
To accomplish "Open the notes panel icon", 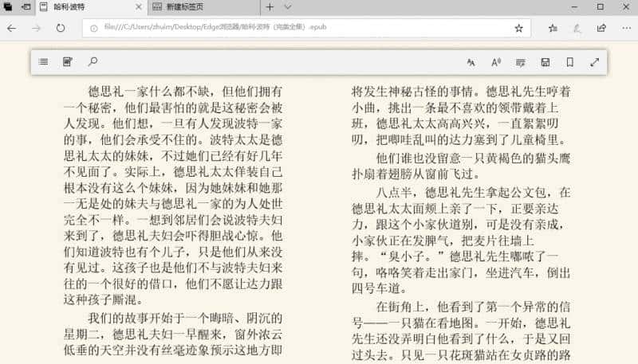I will 68,62.
